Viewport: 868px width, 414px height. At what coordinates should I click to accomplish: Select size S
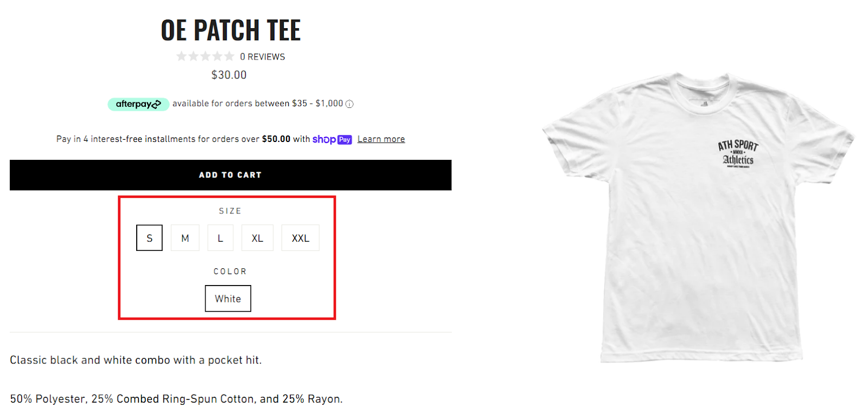click(x=149, y=238)
